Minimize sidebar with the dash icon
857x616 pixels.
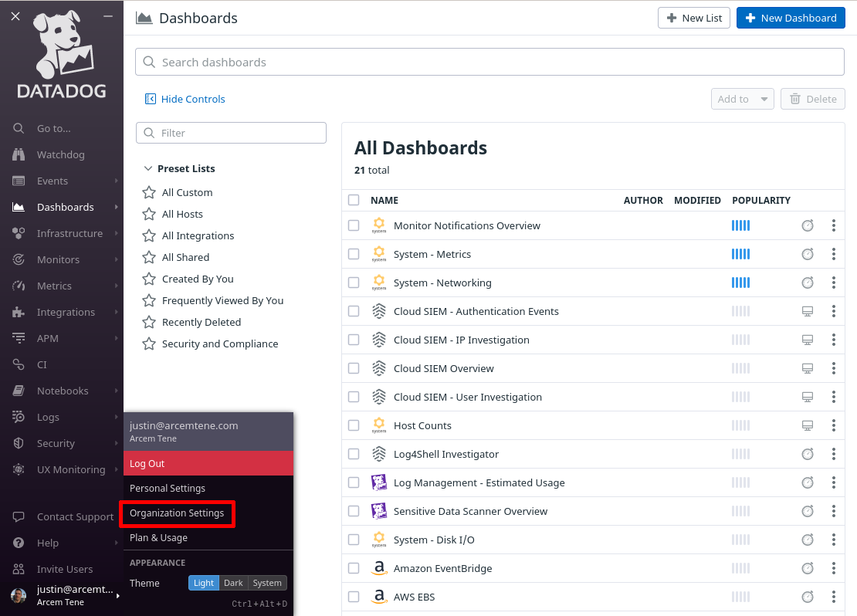(x=108, y=16)
